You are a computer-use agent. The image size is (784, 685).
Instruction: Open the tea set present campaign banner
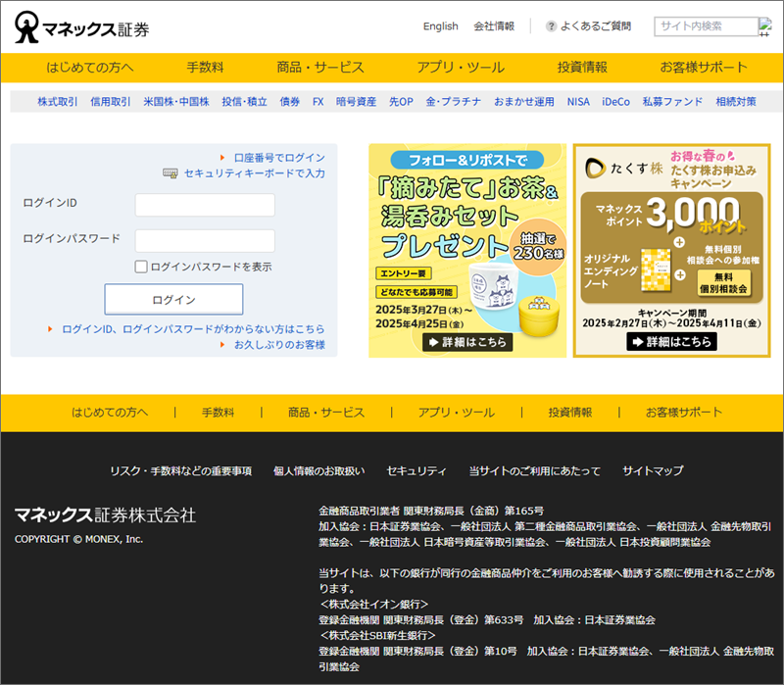point(466,235)
